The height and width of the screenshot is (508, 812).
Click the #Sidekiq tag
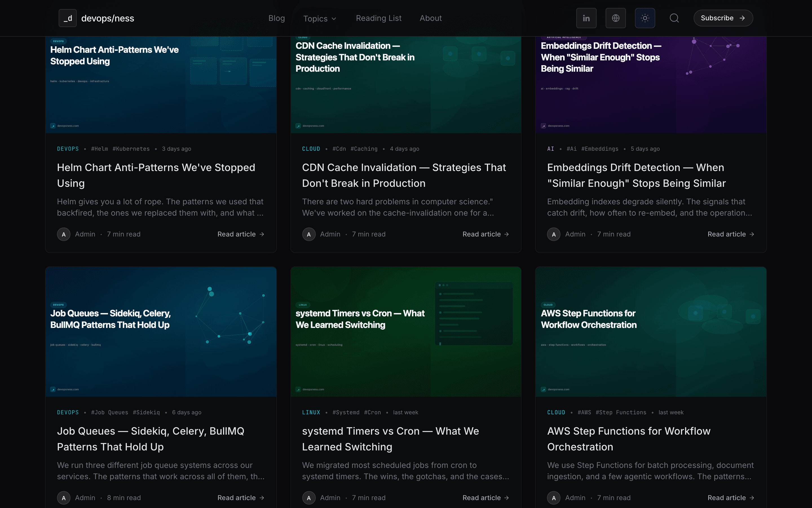(146, 413)
